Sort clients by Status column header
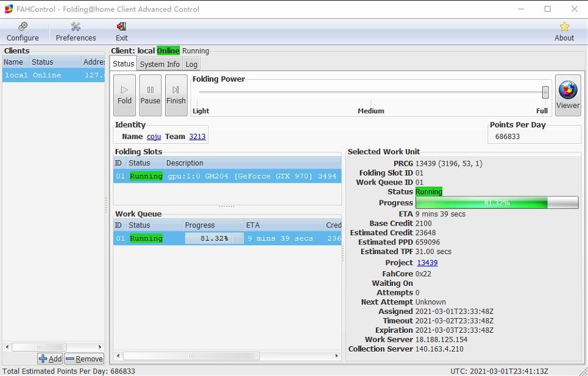 click(x=55, y=62)
